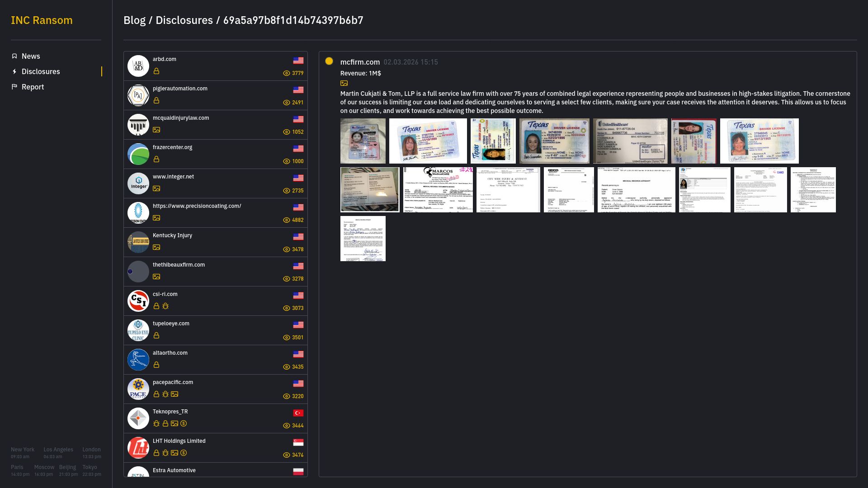Switch to the Report section
The width and height of the screenshot is (868, 488).
point(33,87)
